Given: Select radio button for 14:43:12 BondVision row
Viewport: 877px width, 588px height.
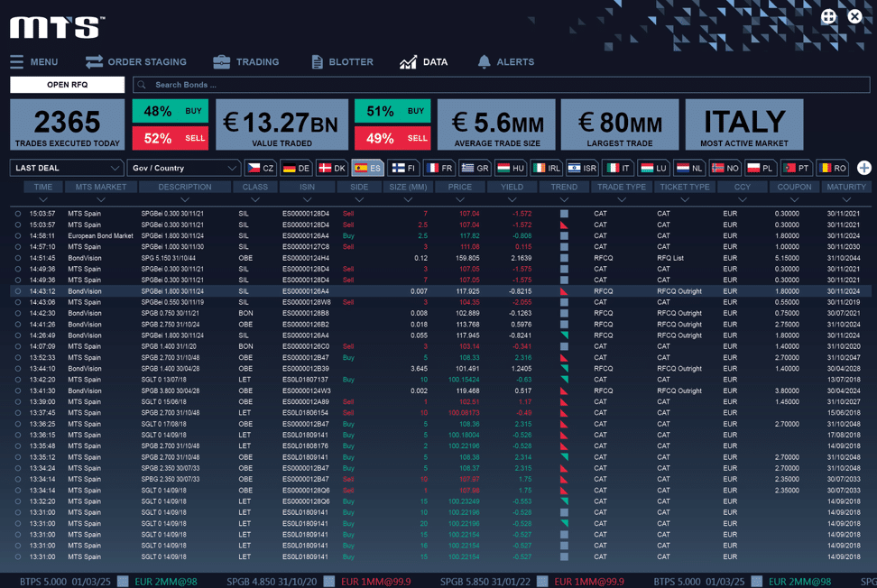Looking at the screenshot, I should (x=18, y=291).
